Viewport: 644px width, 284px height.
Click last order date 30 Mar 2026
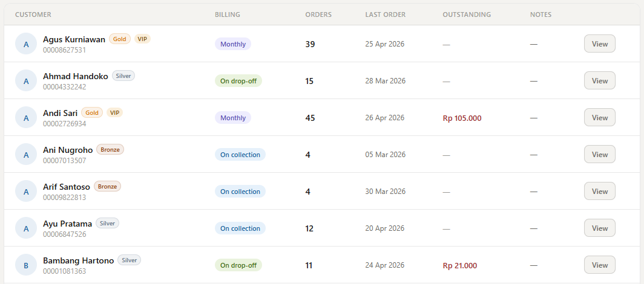385,192
